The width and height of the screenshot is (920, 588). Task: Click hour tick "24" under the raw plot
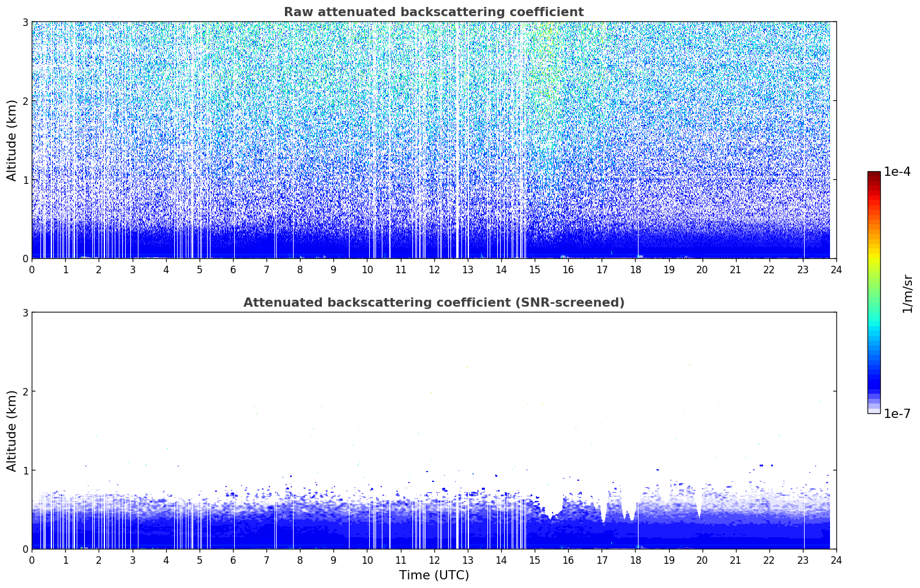836,269
